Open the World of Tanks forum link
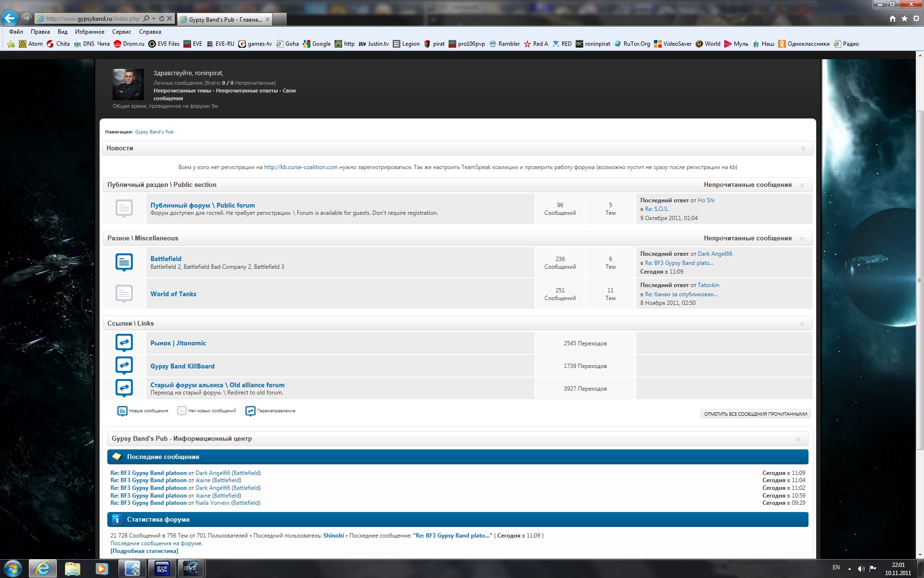This screenshot has width=924, height=578. tap(173, 294)
